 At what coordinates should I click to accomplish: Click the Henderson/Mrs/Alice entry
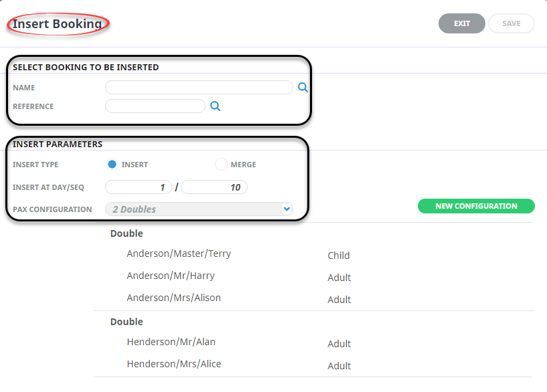173,364
